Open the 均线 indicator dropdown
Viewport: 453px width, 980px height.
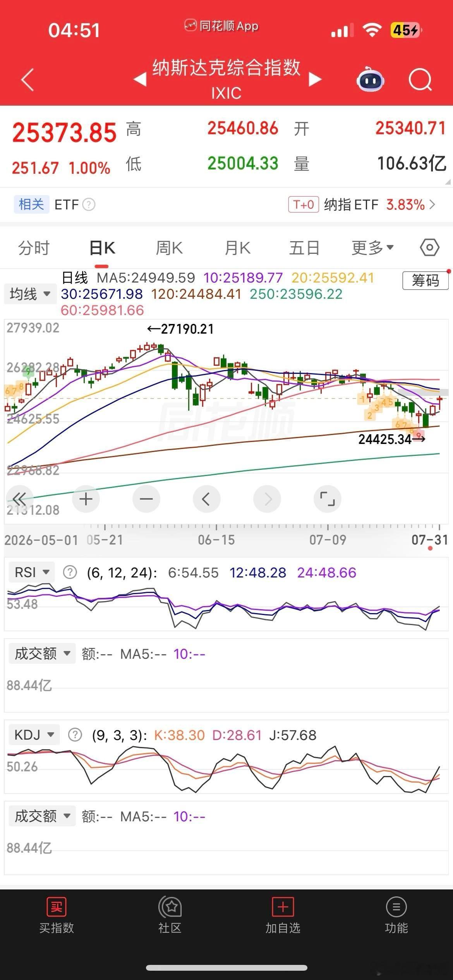click(x=30, y=294)
